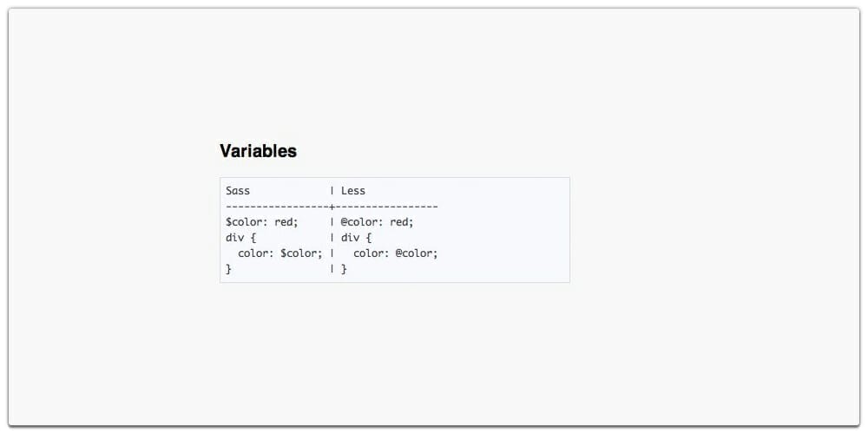The width and height of the screenshot is (868, 434).
Task: Click the dashed separator line
Action: click(332, 207)
